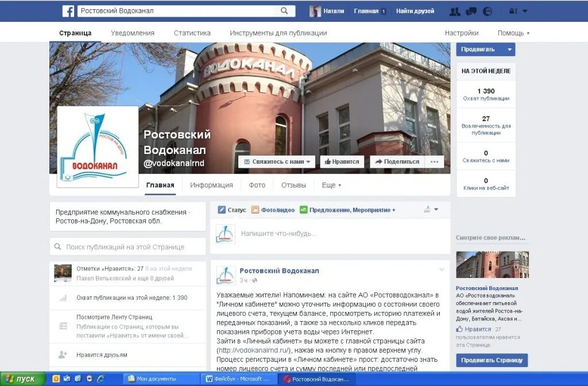Viewport: 588px width, 386px height.
Task: Click Натали profile avatar in top bar
Action: coord(315,11)
